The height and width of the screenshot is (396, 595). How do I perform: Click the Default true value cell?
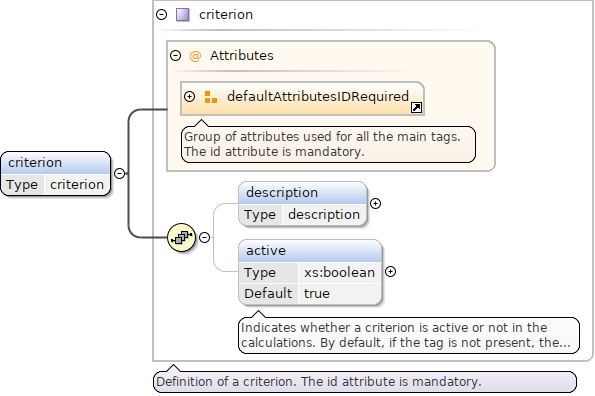(339, 294)
